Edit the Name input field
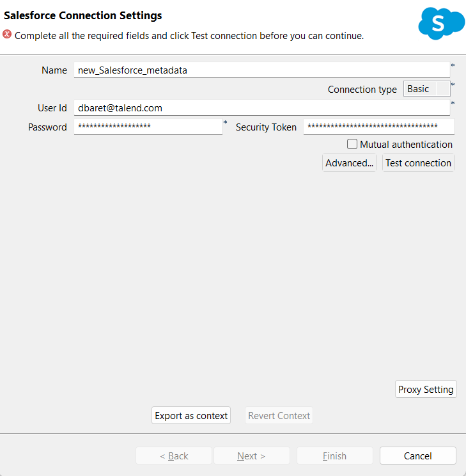Image resolution: width=466 pixels, height=476 pixels. [x=262, y=70]
